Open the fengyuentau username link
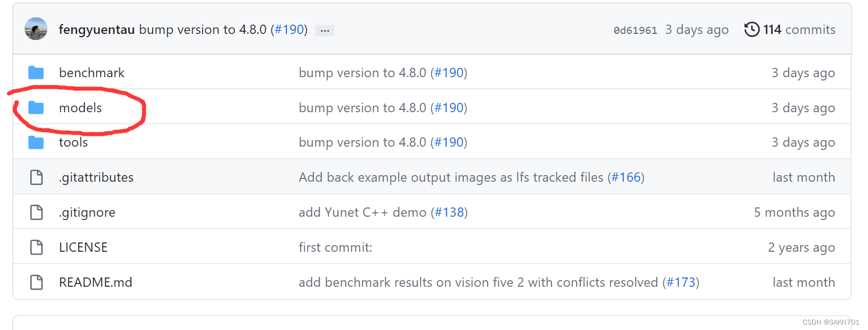868x330 pixels. (97, 30)
